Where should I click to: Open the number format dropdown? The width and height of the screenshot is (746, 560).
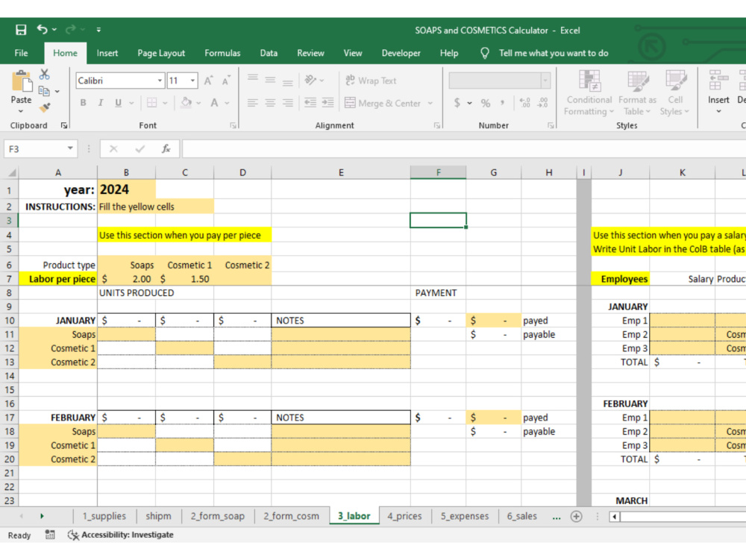[x=545, y=81]
